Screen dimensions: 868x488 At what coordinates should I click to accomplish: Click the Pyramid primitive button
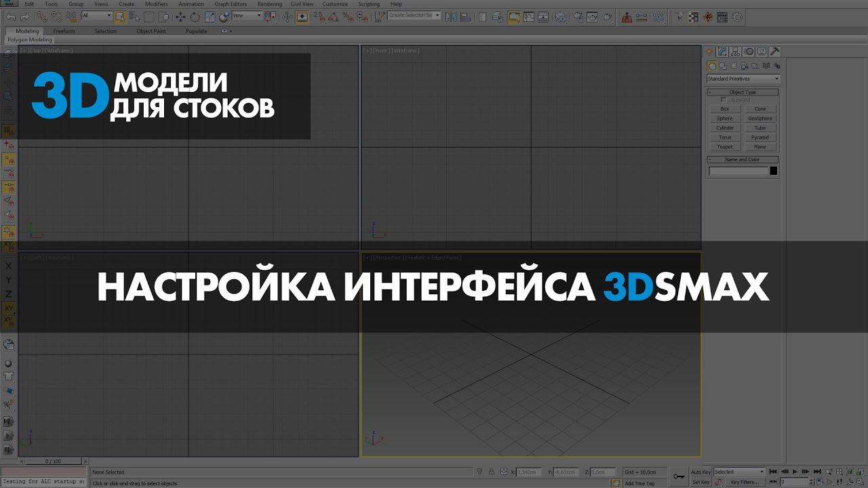click(760, 138)
